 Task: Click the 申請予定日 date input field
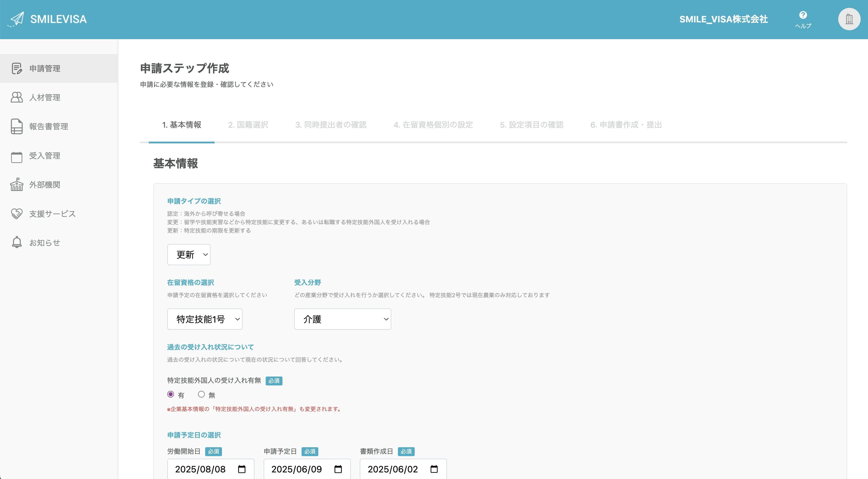296,469
